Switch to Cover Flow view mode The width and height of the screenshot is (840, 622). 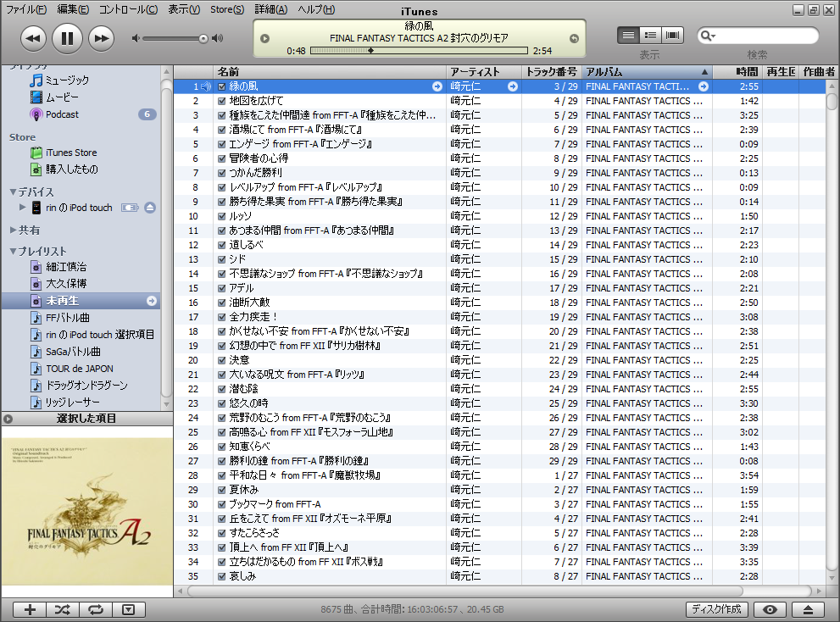pos(672,36)
